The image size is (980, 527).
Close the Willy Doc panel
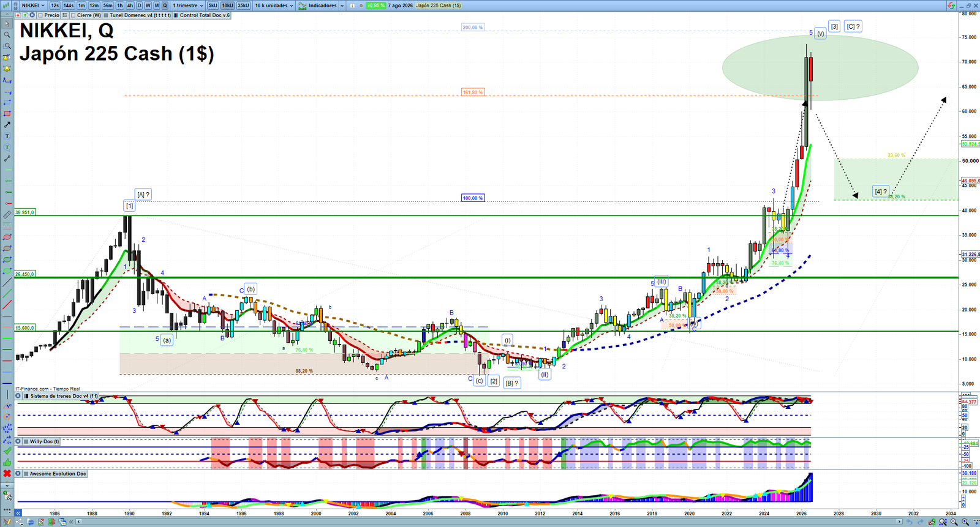point(18,441)
